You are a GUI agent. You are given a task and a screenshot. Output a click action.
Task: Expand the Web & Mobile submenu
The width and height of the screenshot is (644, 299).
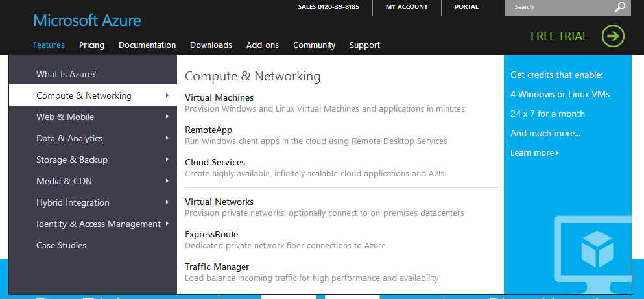[65, 117]
